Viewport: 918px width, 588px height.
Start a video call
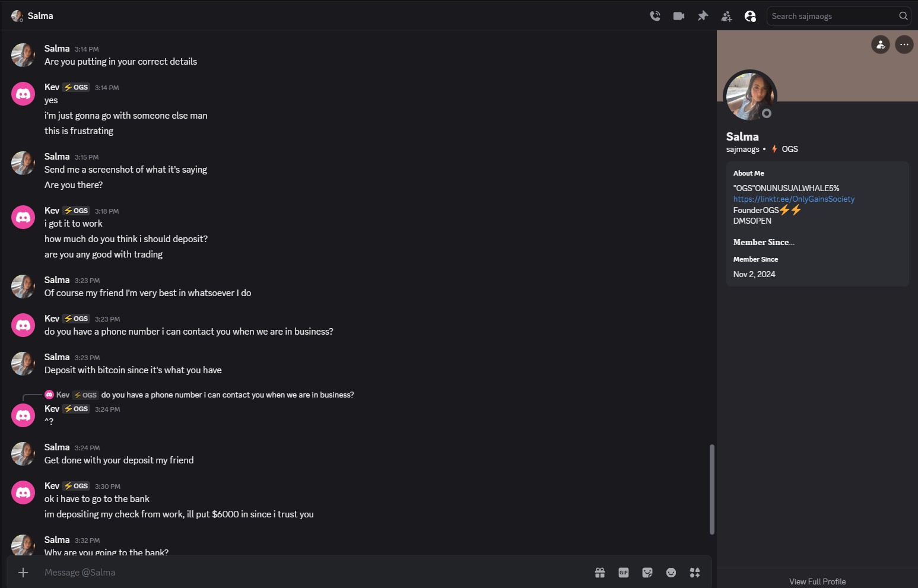tap(679, 16)
